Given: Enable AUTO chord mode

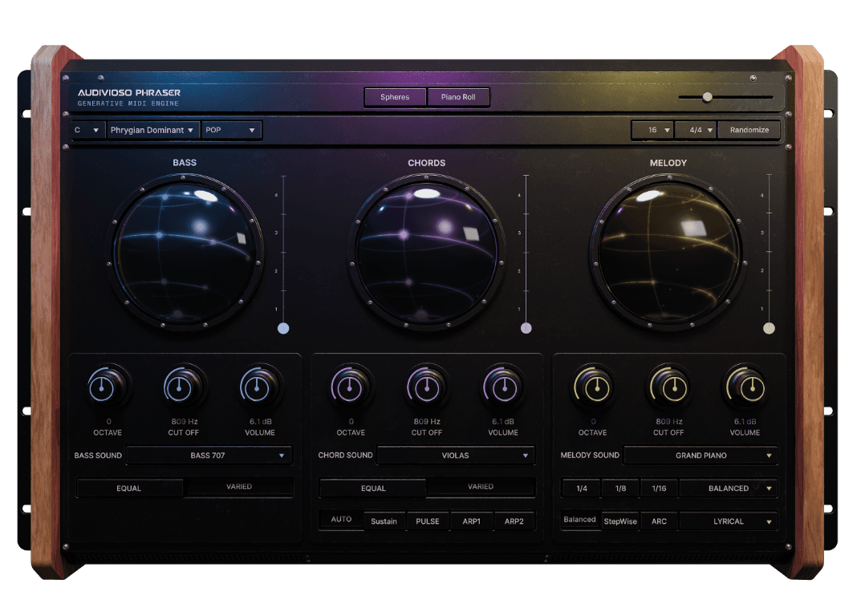Looking at the screenshot, I should 341,519.
